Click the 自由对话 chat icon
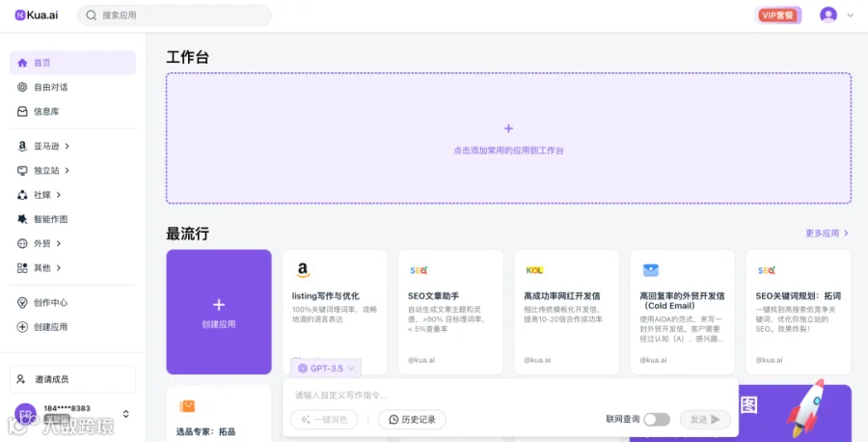 click(22, 87)
